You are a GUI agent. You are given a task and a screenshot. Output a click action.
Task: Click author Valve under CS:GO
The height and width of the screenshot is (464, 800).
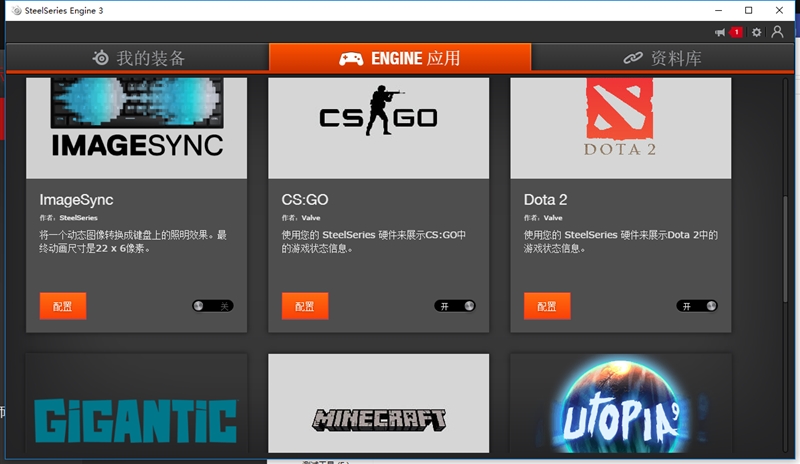point(311,218)
